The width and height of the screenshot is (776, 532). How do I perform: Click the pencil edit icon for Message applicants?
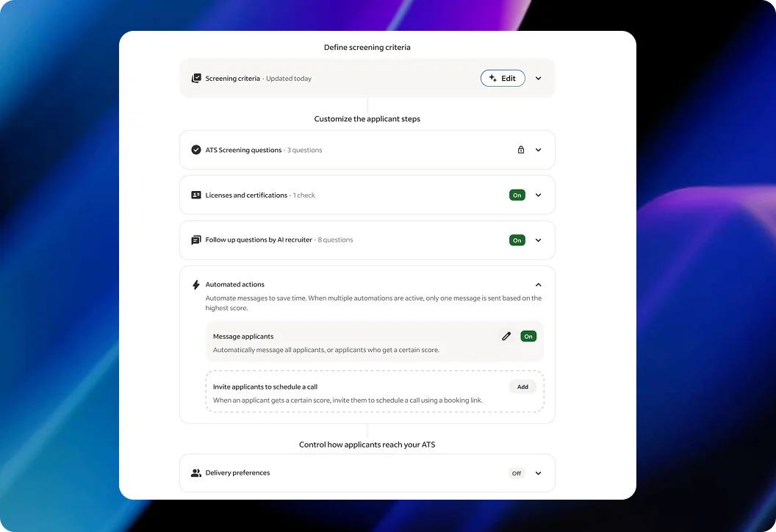[506, 337]
